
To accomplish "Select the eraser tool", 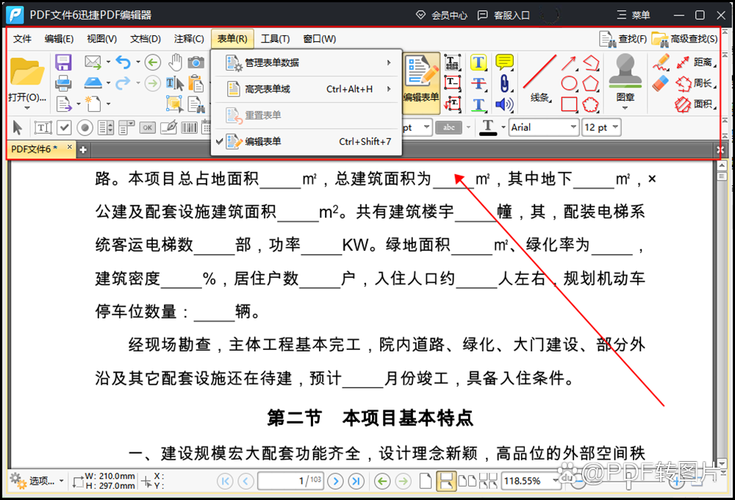I will coord(660,83).
